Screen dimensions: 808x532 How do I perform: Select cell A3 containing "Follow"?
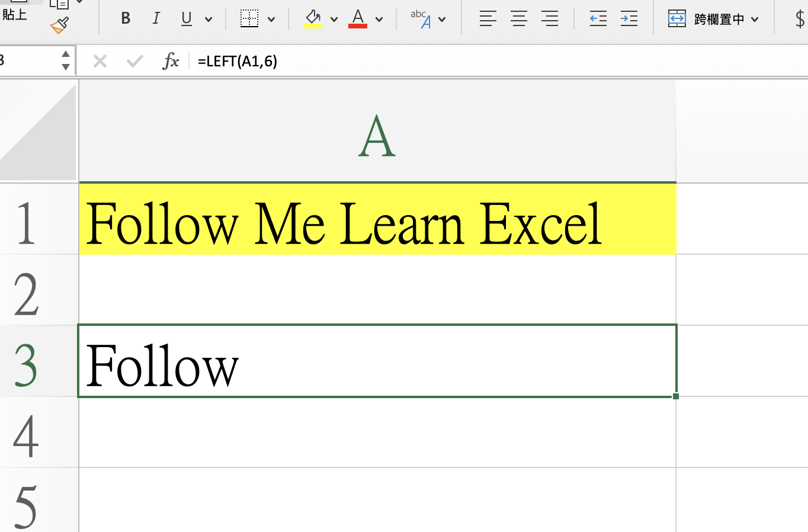coord(377,361)
